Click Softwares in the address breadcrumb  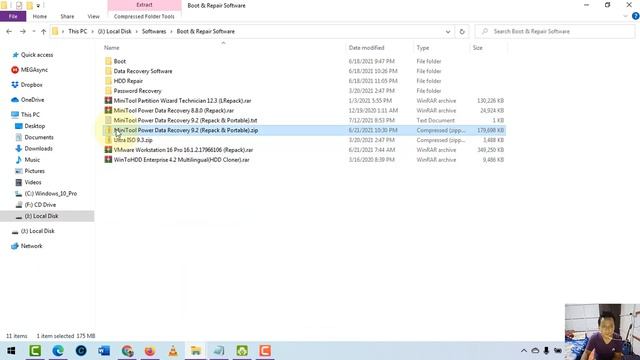154,31
